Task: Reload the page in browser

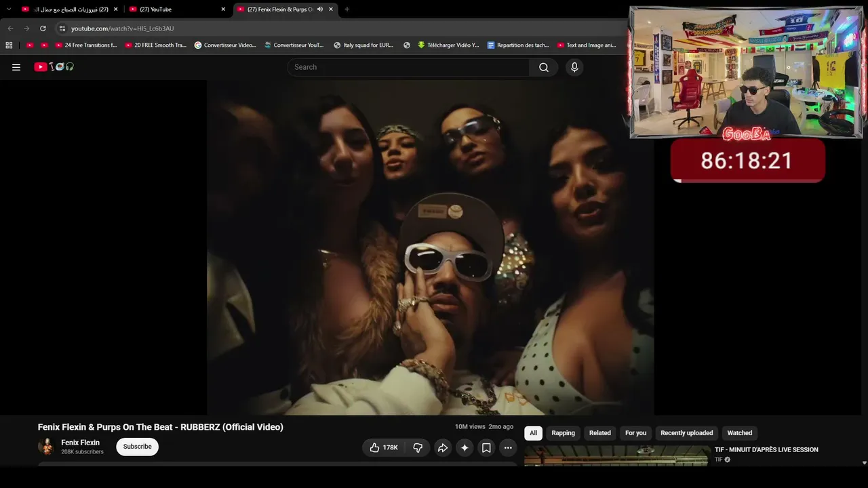Action: click(x=43, y=28)
